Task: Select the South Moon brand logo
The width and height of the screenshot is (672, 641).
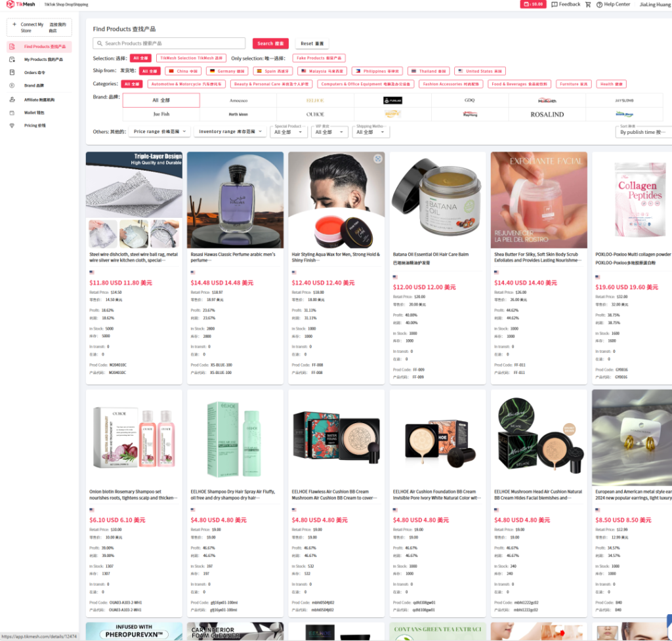Action: click(x=625, y=114)
